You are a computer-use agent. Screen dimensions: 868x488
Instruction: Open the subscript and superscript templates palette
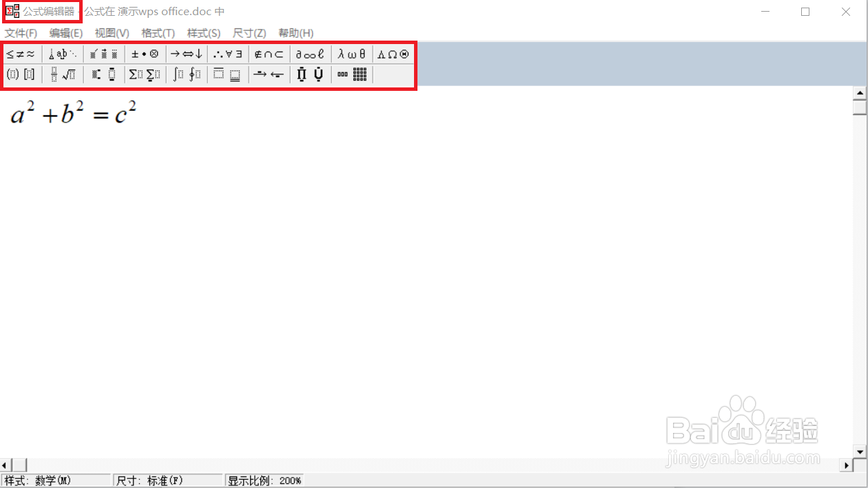point(104,74)
